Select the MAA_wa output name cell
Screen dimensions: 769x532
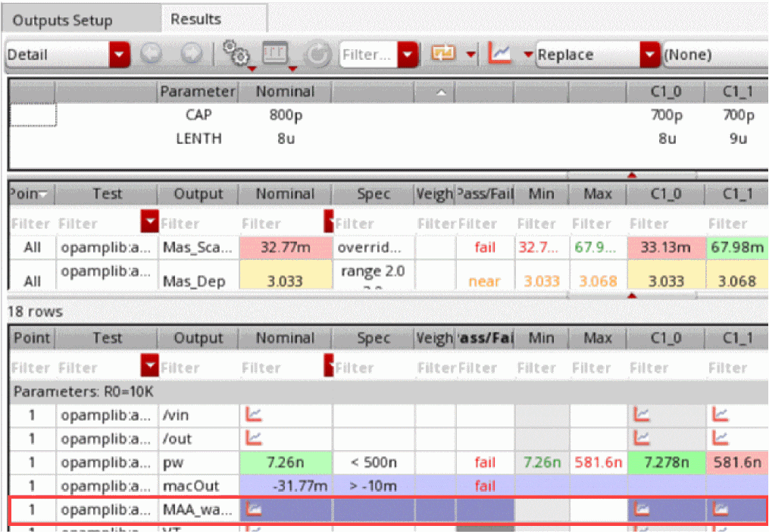[199, 509]
